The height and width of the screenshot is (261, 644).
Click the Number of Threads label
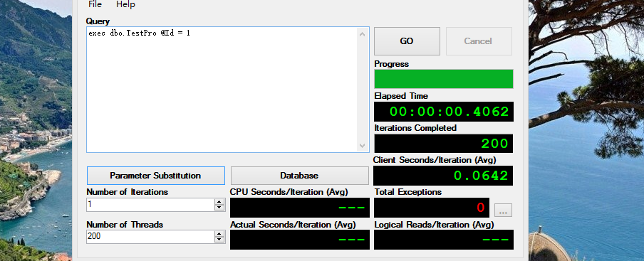(125, 225)
